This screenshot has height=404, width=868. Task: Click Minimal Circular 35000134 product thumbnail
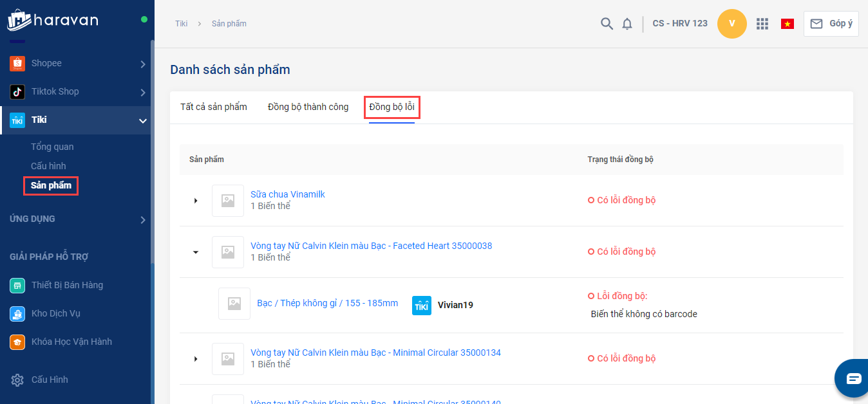[x=228, y=359]
